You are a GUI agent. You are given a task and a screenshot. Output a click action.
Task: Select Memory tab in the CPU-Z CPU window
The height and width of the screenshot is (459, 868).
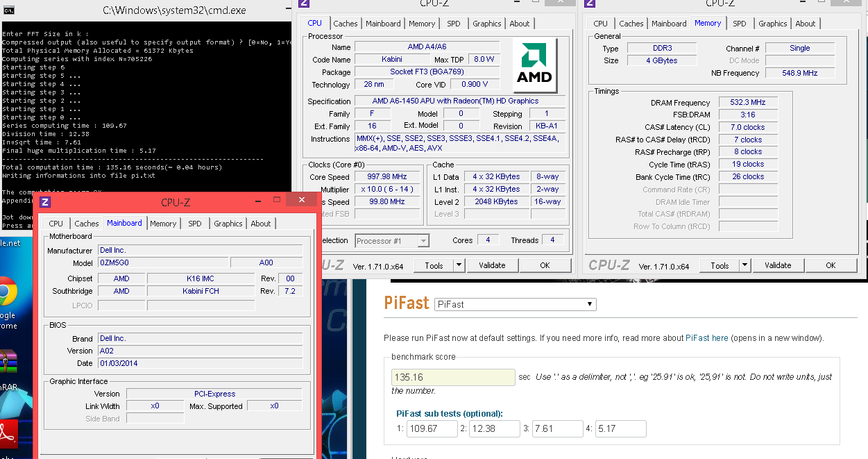coord(422,24)
